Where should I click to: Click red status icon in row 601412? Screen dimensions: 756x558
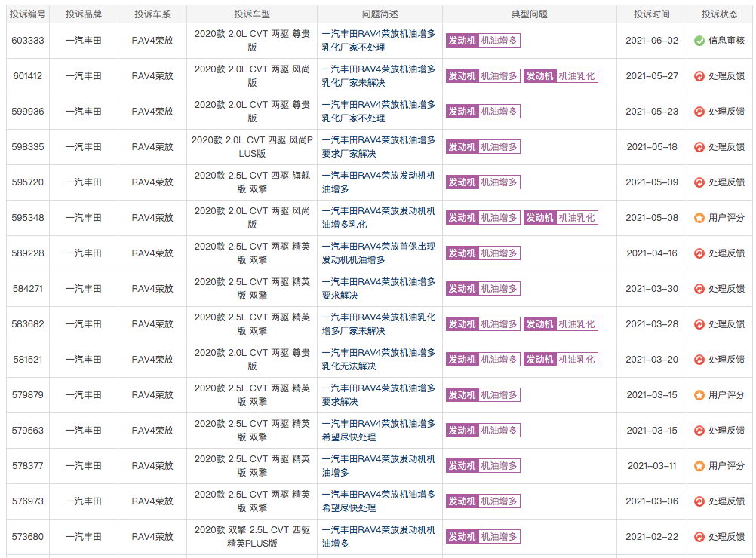point(699,76)
